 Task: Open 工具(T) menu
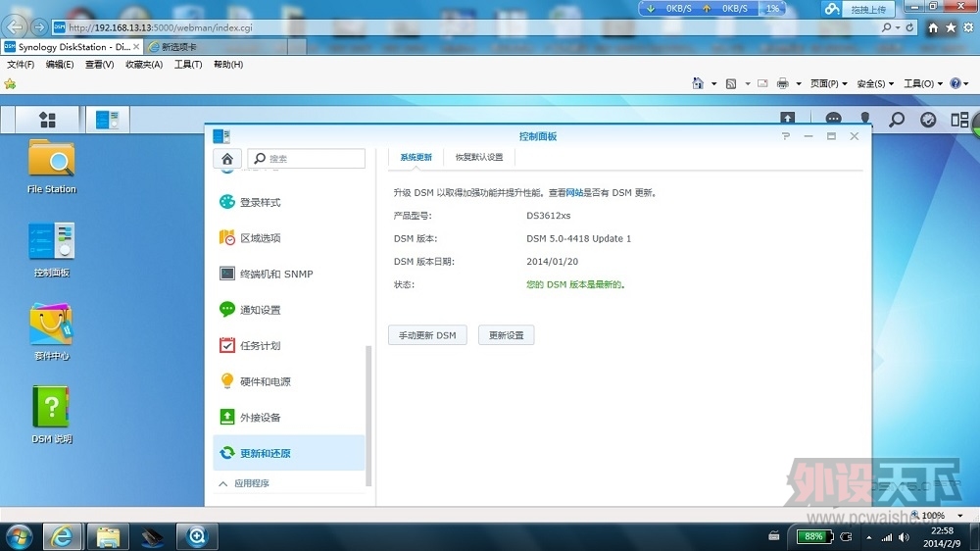click(187, 65)
